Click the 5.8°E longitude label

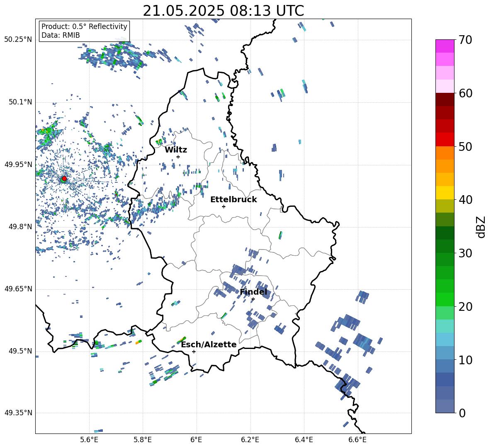pos(143,440)
